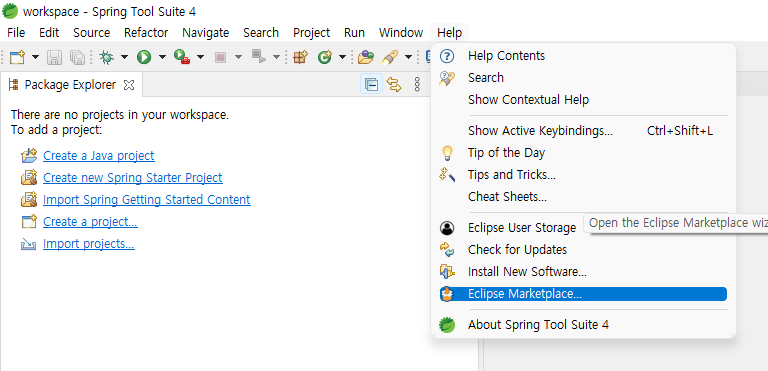Expand the Run button dropdown arrow
The height and width of the screenshot is (371, 768).
162,57
